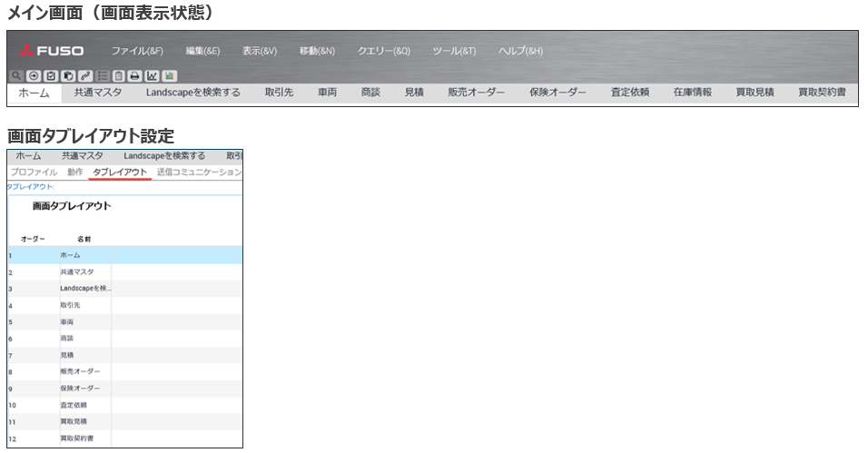Click the printer icon in toolbar
This screenshot has width=868, height=453.
pos(134,76)
